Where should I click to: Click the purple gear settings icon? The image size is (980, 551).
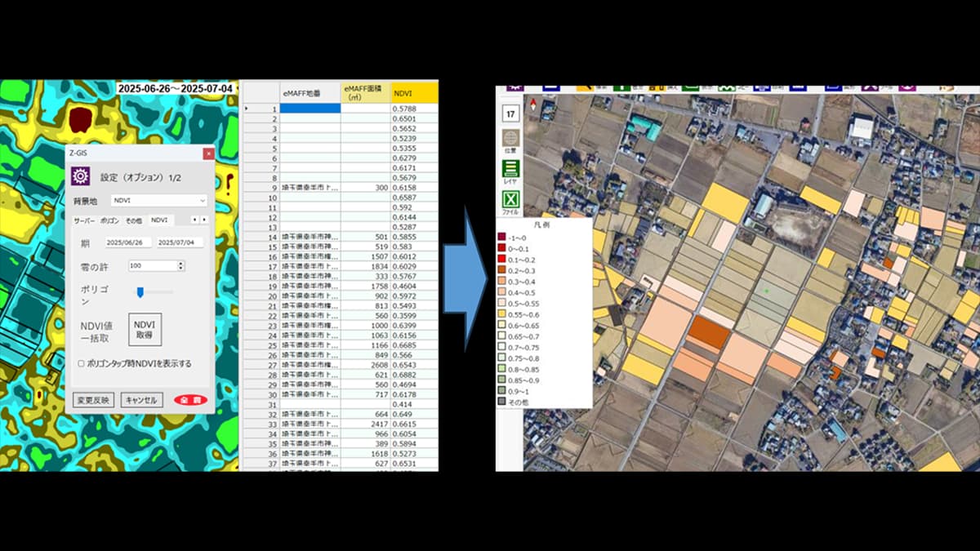pyautogui.click(x=80, y=176)
